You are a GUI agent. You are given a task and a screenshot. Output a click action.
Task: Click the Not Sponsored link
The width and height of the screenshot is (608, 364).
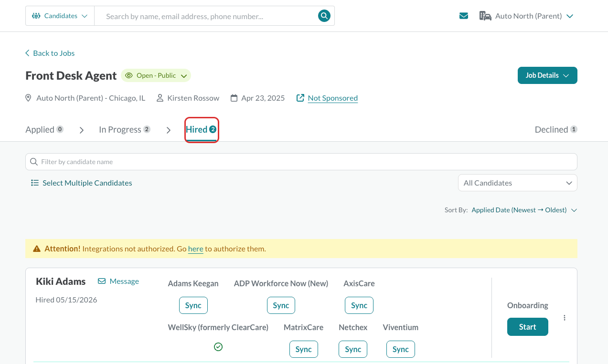333,98
